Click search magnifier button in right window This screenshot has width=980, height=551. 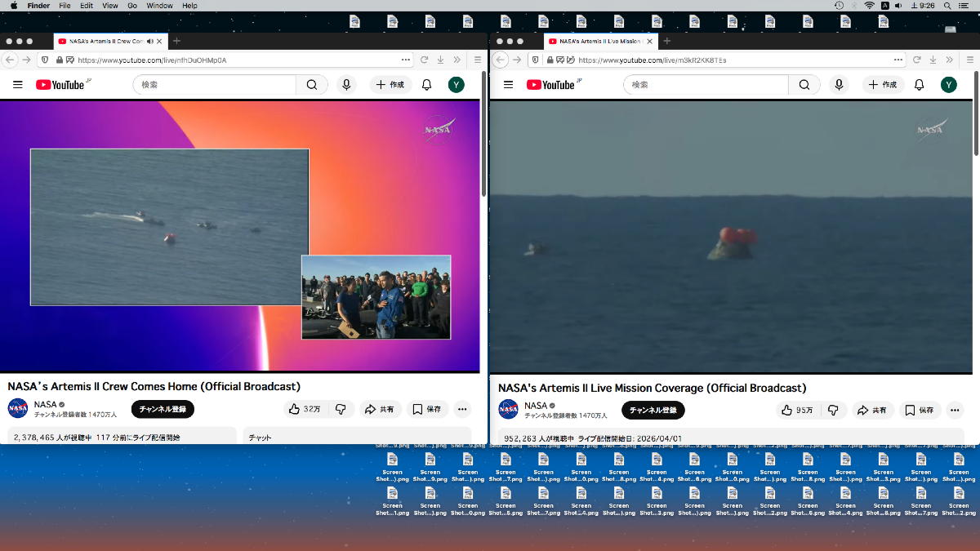coord(804,85)
